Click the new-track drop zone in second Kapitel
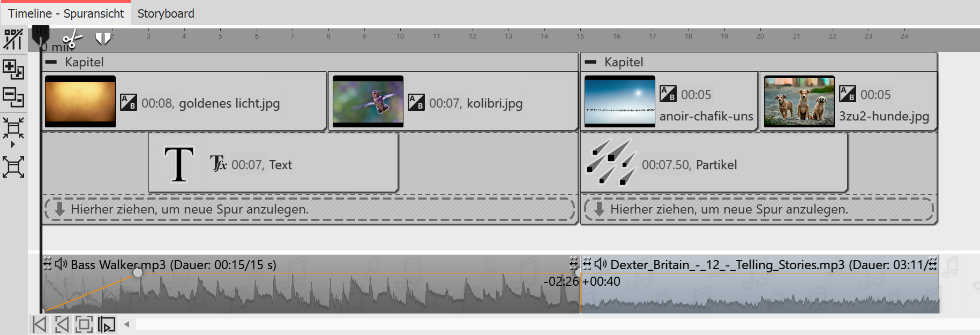This screenshot has height=335, width=980. pyautogui.click(x=759, y=209)
